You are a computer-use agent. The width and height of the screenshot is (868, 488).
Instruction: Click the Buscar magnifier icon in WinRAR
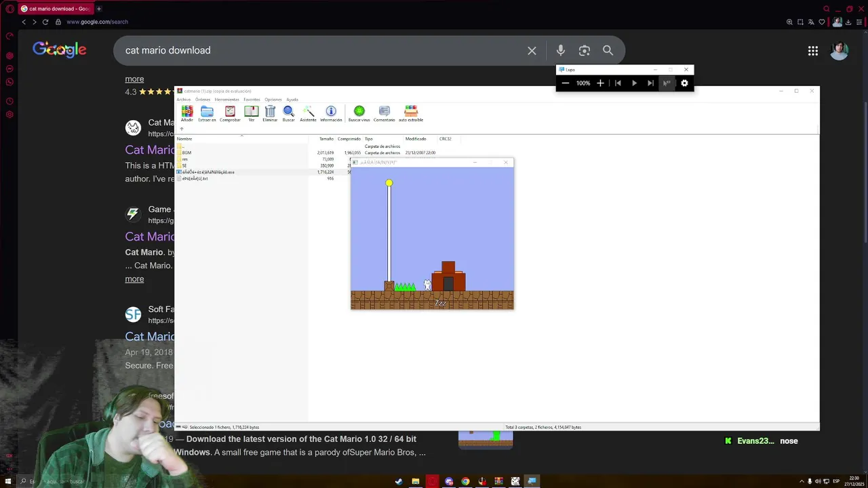point(288,113)
